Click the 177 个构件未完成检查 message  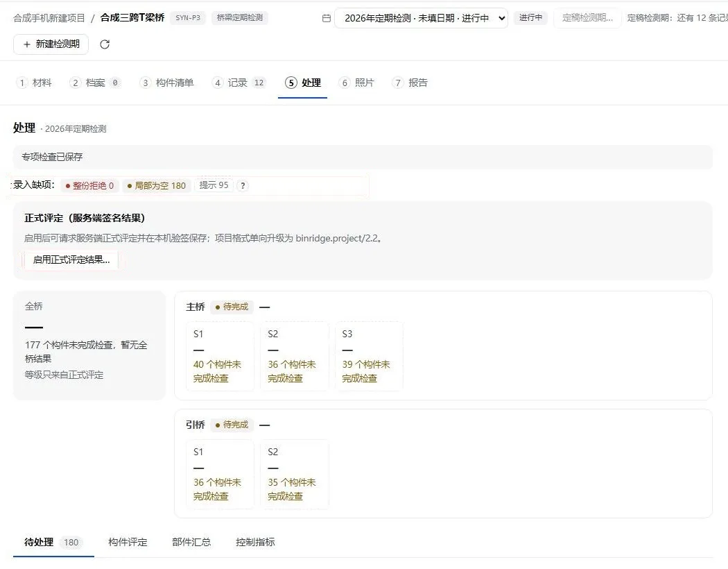click(86, 352)
